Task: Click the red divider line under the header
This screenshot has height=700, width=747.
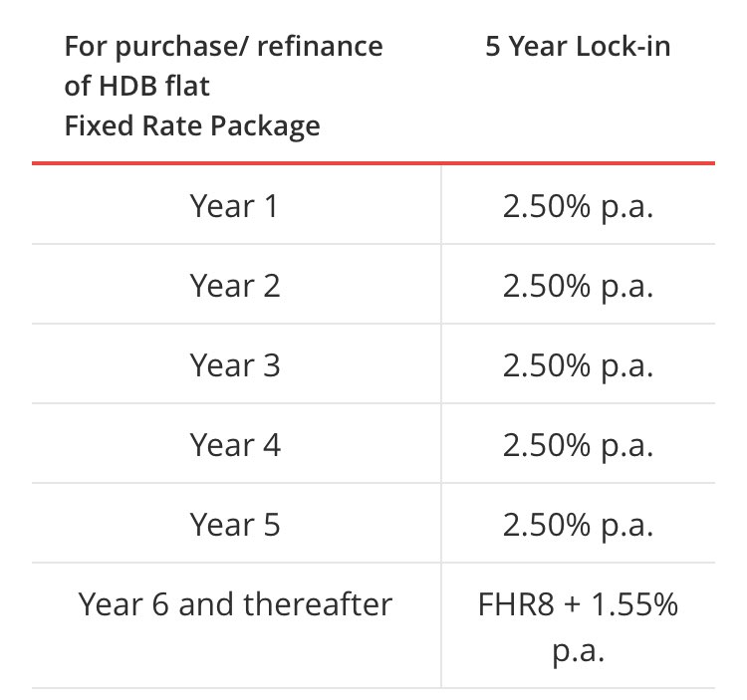Action: click(x=373, y=163)
